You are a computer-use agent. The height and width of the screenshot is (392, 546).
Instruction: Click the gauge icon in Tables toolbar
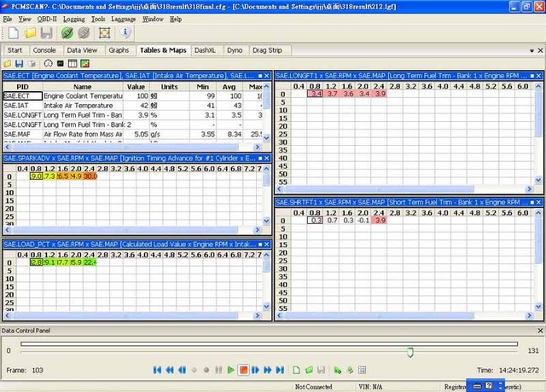click(48, 63)
